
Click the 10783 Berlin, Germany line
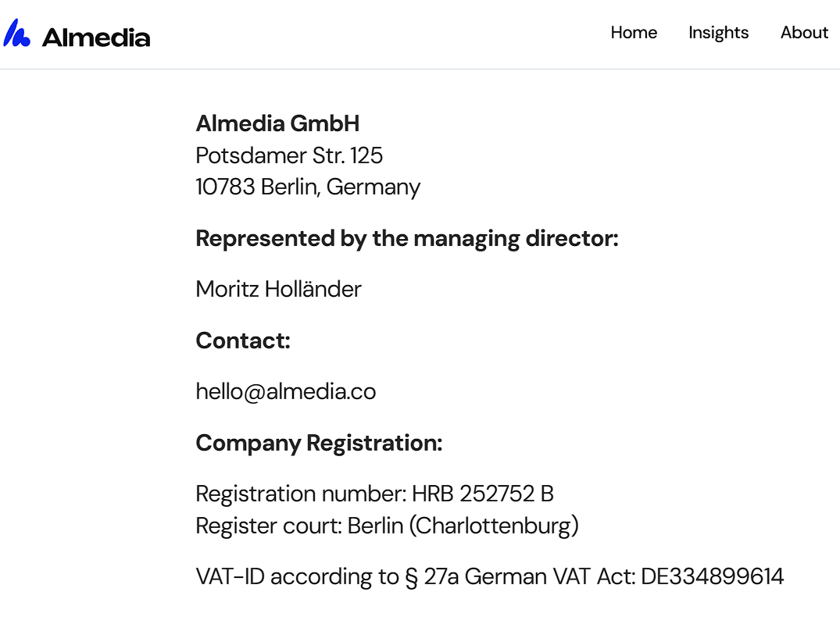pyautogui.click(x=308, y=187)
